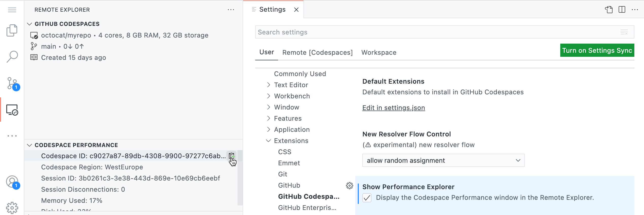The image size is (644, 215).
Task: Expand Window settings category
Action: tap(268, 107)
